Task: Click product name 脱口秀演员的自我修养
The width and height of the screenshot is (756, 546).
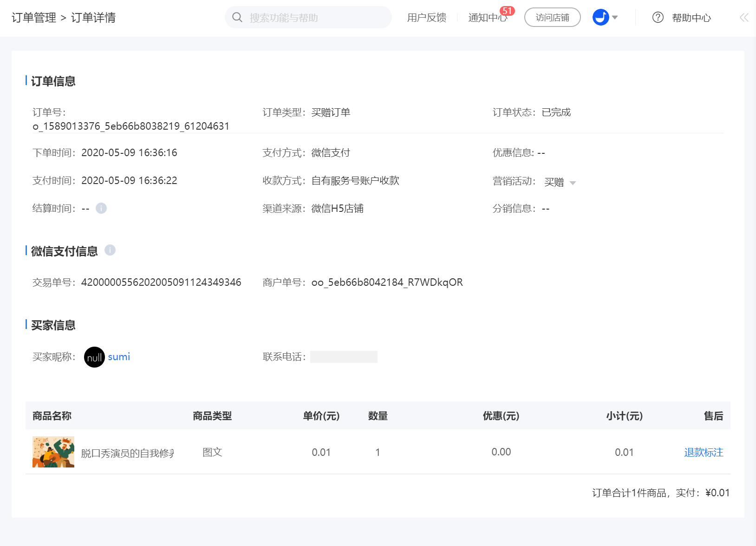Action: (128, 453)
